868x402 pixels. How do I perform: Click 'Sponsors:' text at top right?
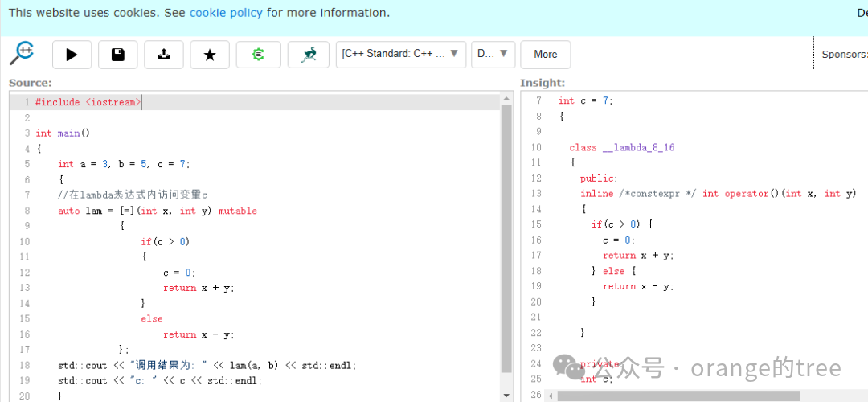844,54
